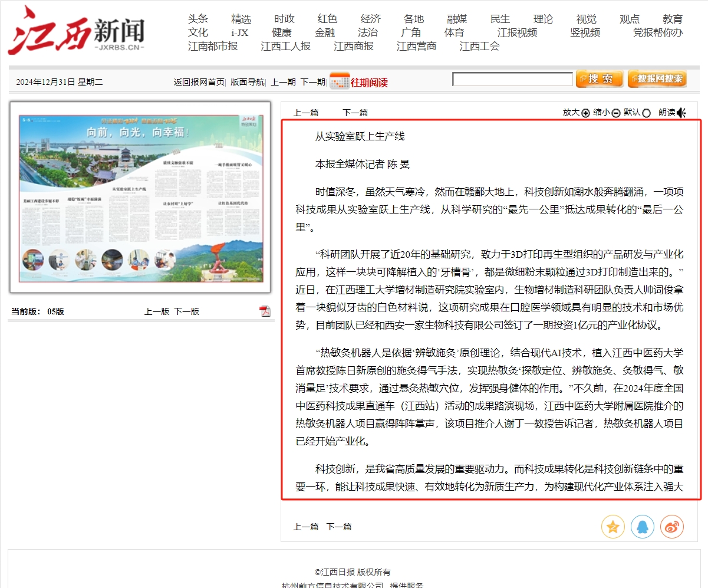708x588 pixels.
Task: Click the zoom in (放大) icon
Action: point(585,113)
